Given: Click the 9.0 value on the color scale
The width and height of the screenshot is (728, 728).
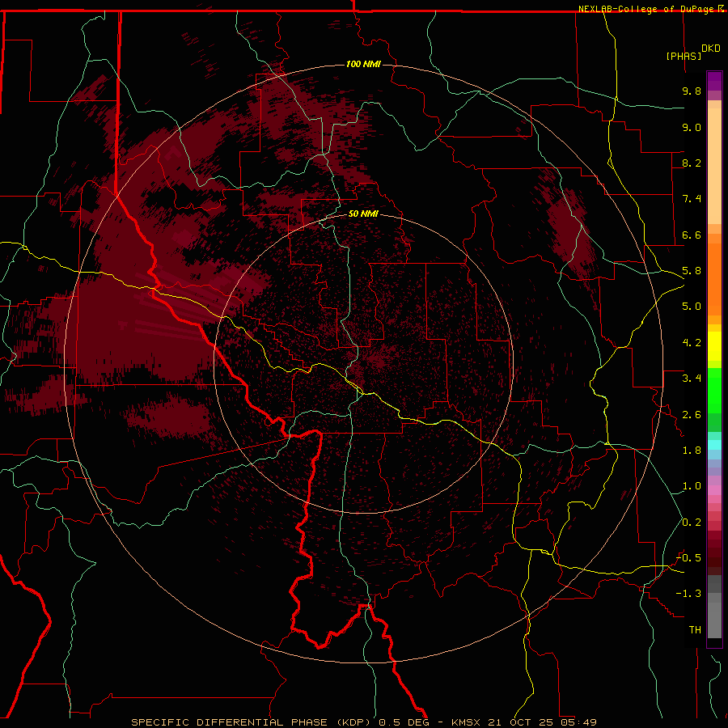Looking at the screenshot, I should click(692, 127).
